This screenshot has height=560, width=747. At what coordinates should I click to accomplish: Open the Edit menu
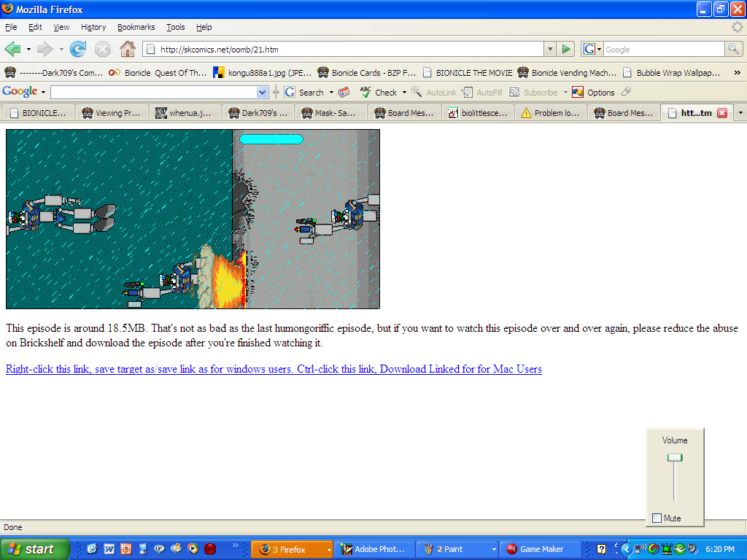(x=35, y=27)
